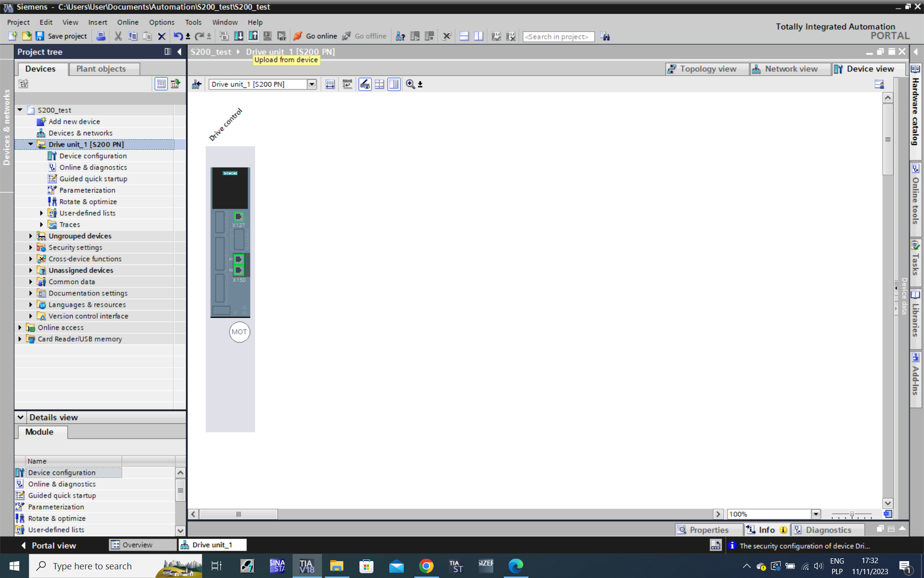Open the Online menu
This screenshot has height=578, width=924.
(x=128, y=22)
